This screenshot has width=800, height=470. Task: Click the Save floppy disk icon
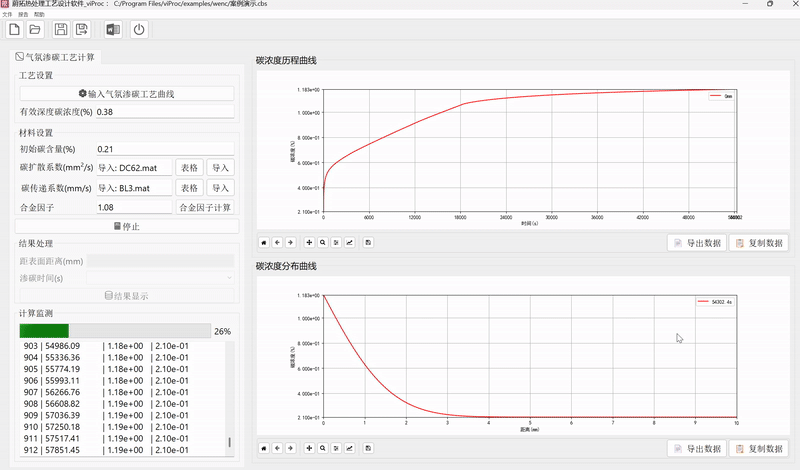[x=61, y=30]
